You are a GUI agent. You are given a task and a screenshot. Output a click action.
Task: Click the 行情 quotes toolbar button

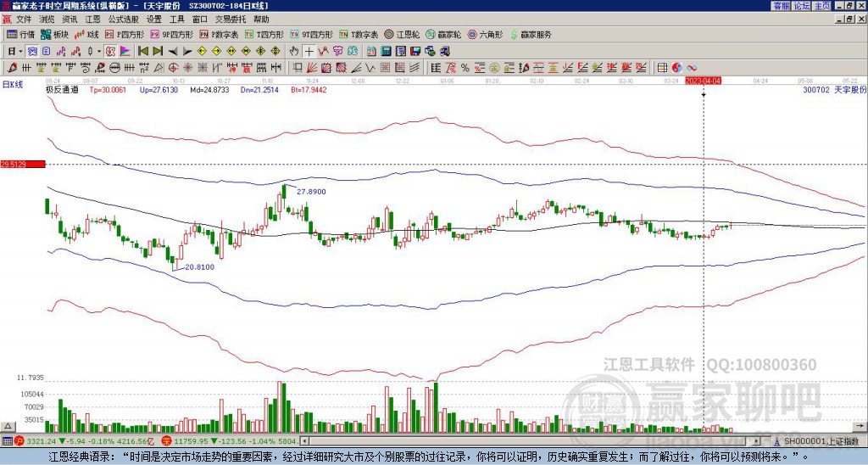pyautogui.click(x=21, y=34)
